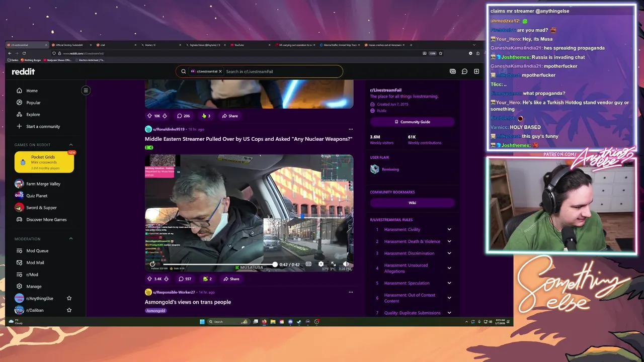Expand rule Harassment: Unsourced Allegations
Viewport: 644px width, 362px height.
449,268
